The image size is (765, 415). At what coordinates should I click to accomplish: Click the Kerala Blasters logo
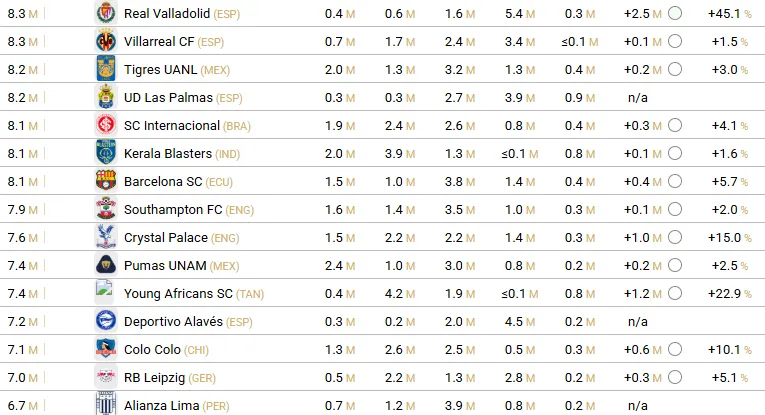105,154
